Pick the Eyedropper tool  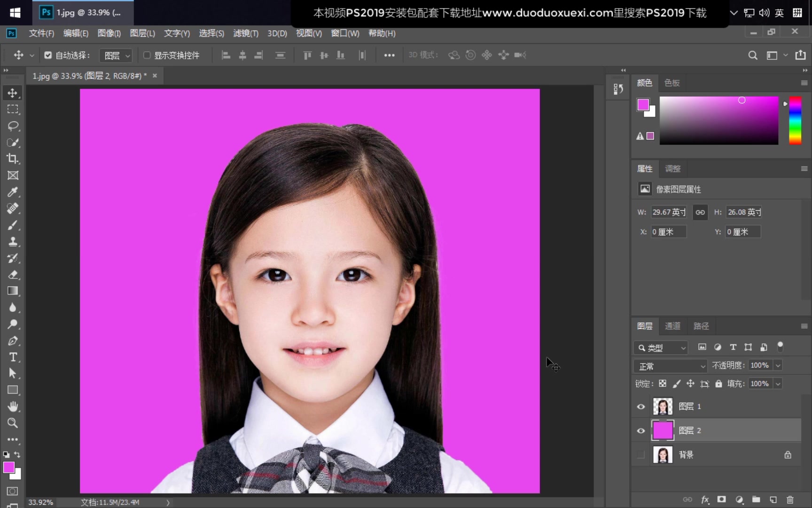[x=13, y=192]
